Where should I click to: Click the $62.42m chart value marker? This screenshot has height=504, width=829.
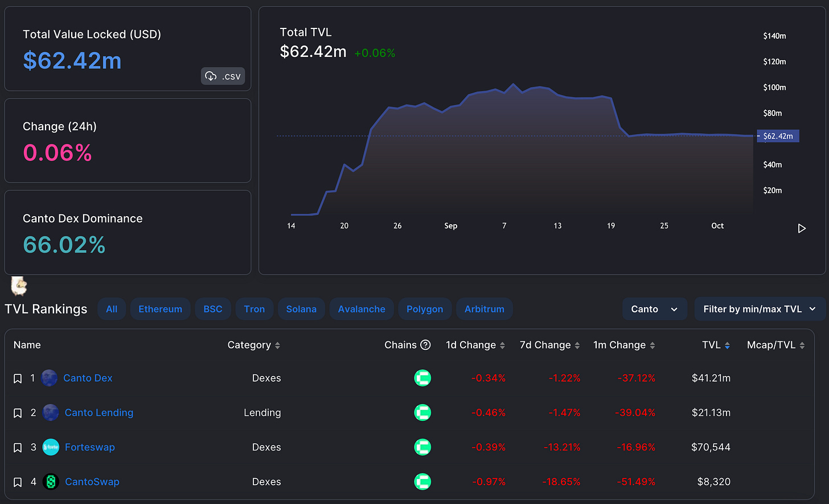(x=778, y=136)
